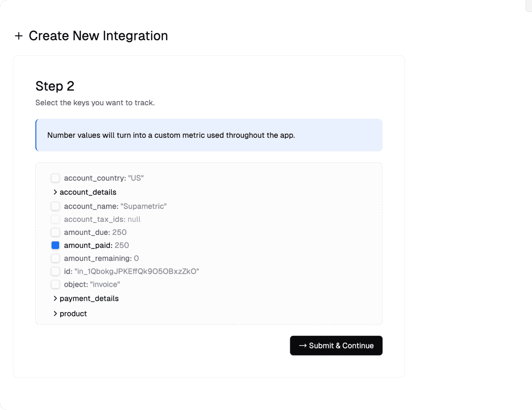Click the Step 2 heading
This screenshot has height=410, width=532.
[x=55, y=86]
